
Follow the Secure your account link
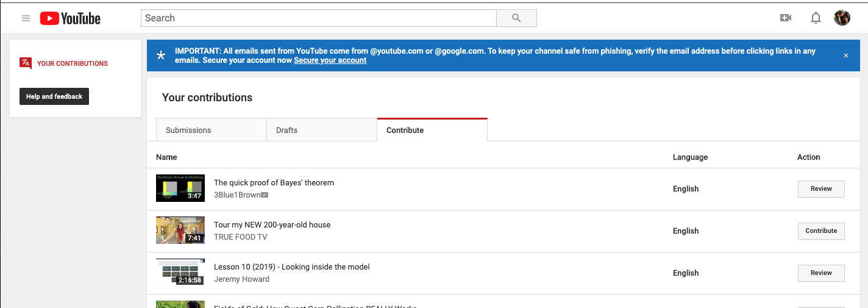pyautogui.click(x=330, y=60)
